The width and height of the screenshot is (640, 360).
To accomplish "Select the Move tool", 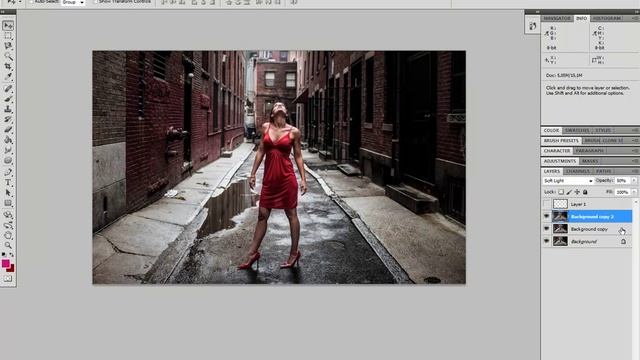I will point(8,26).
